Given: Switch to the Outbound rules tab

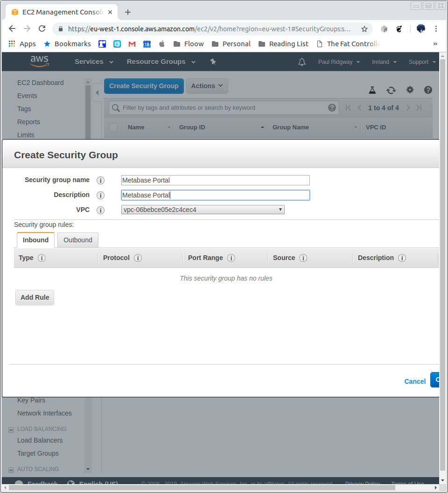Looking at the screenshot, I should [x=78, y=240].
